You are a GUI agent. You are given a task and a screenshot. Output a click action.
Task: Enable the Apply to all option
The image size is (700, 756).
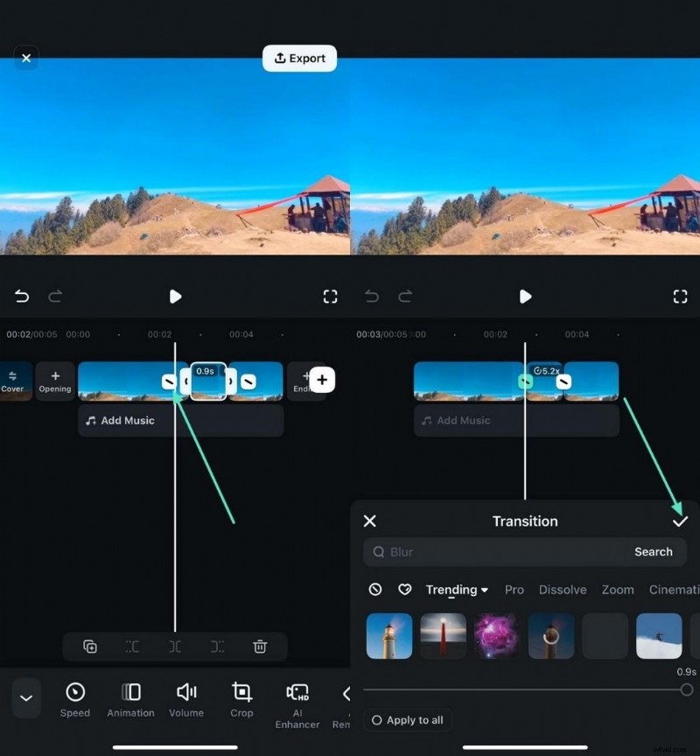click(x=407, y=720)
